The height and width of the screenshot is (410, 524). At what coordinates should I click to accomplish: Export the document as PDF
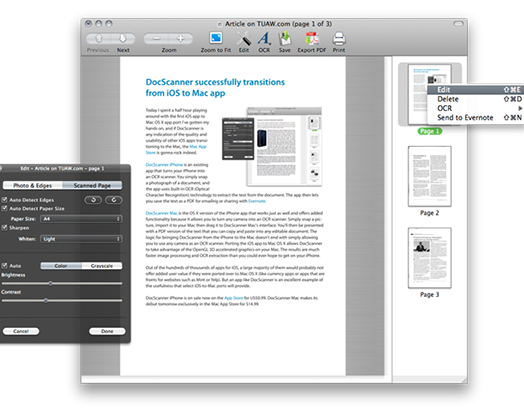(x=312, y=38)
